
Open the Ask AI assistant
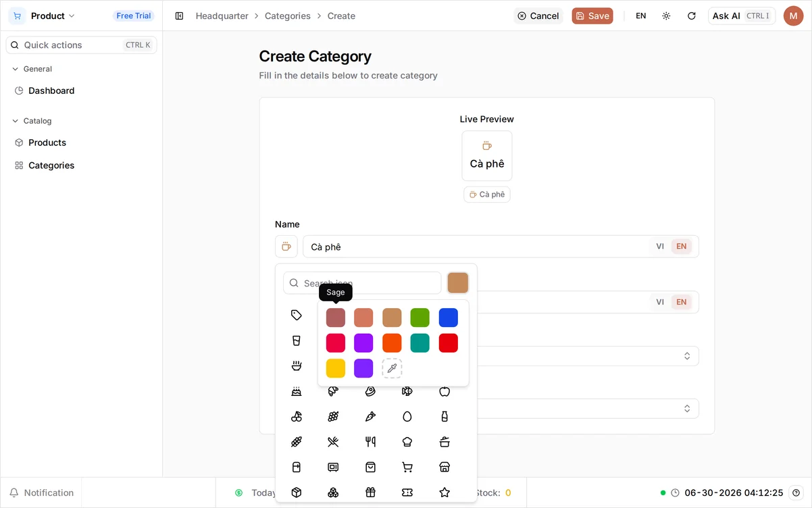[742, 16]
